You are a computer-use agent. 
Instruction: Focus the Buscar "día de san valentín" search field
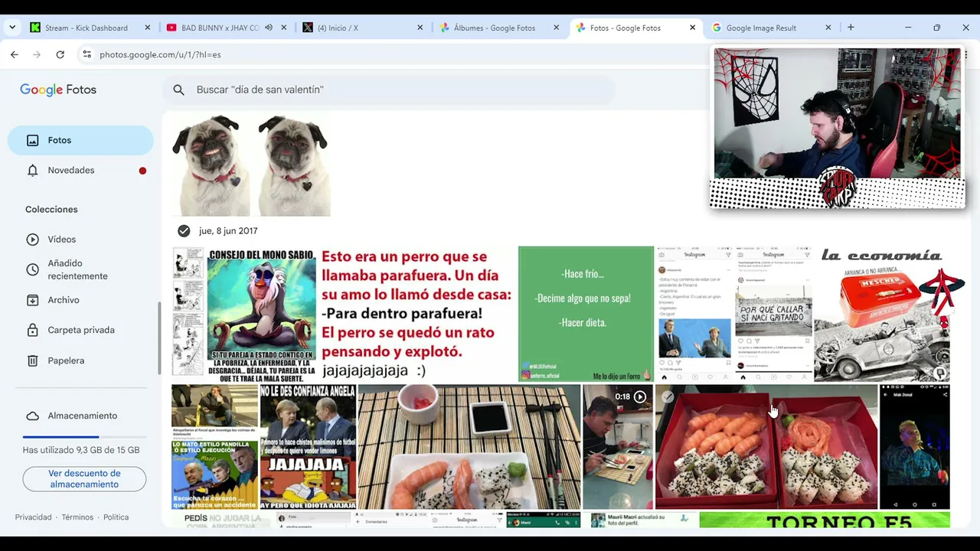[x=388, y=90]
